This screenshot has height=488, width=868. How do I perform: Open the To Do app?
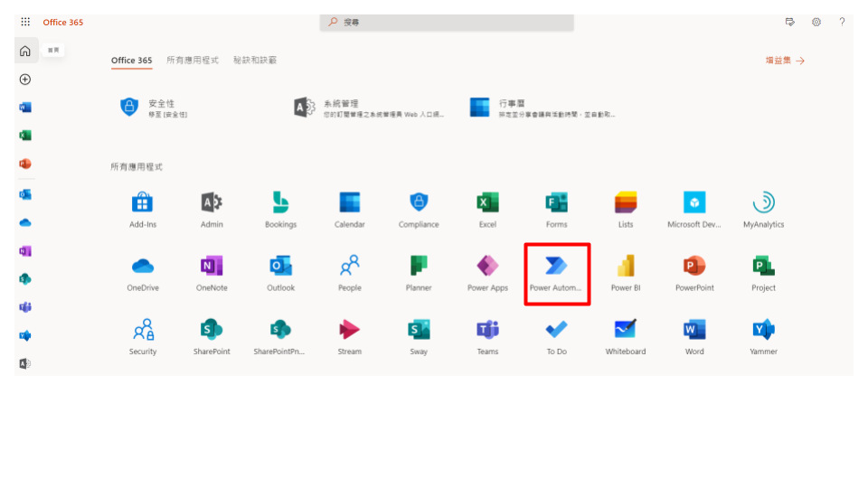pyautogui.click(x=556, y=337)
